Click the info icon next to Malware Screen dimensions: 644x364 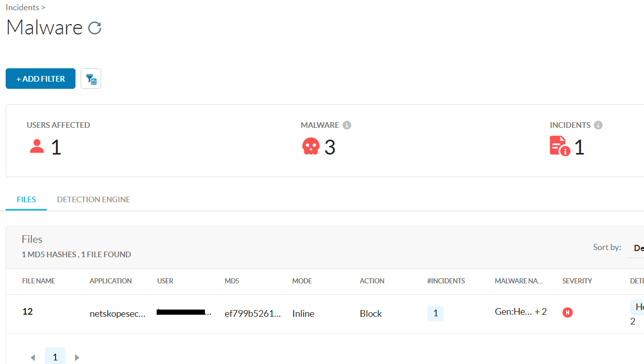click(347, 125)
